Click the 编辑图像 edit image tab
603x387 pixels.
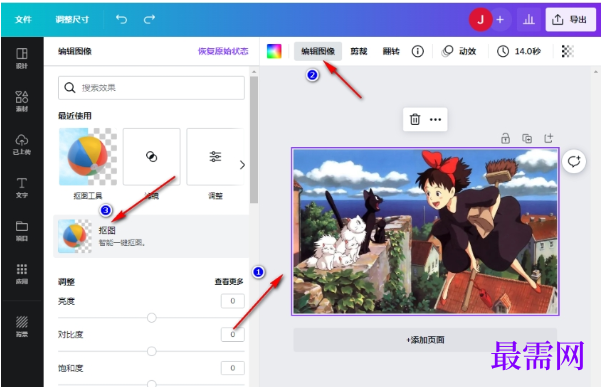(x=318, y=51)
